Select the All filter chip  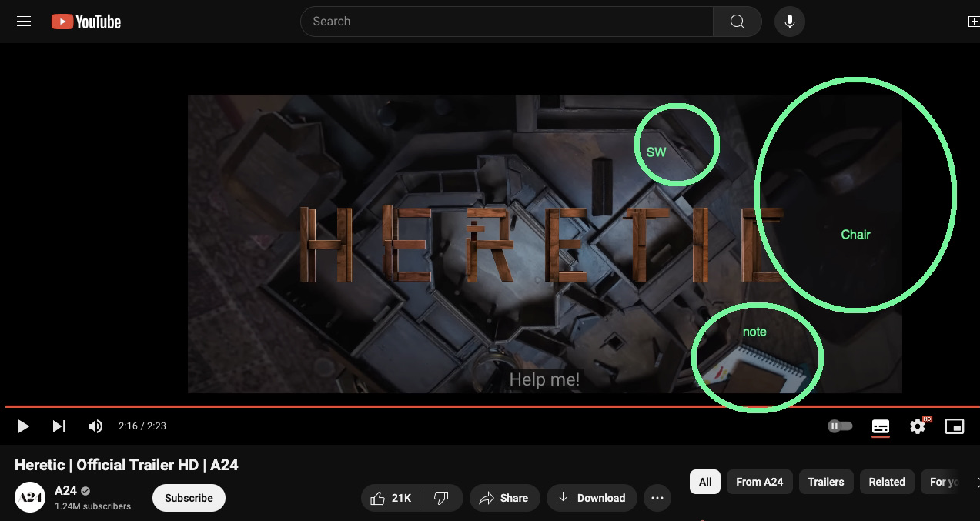[705, 482]
